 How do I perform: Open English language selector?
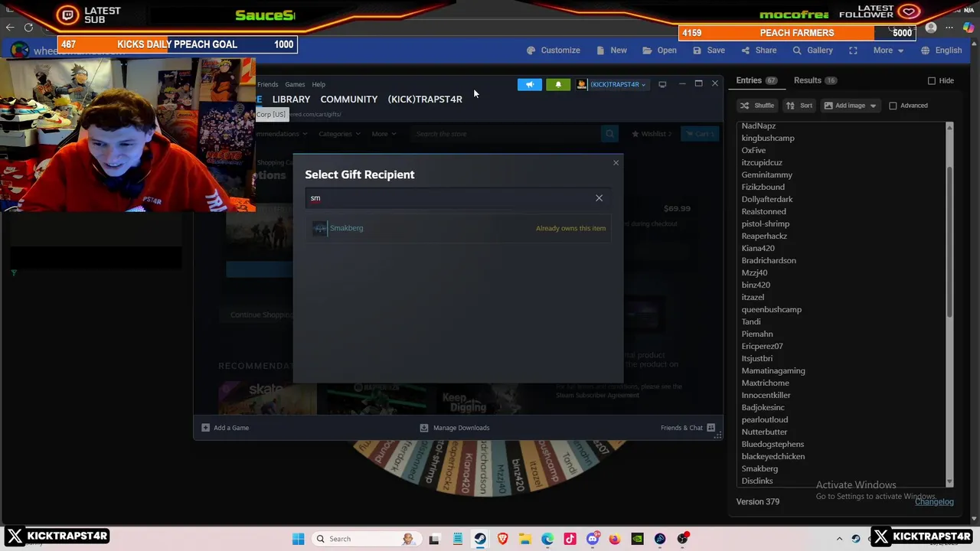(941, 51)
